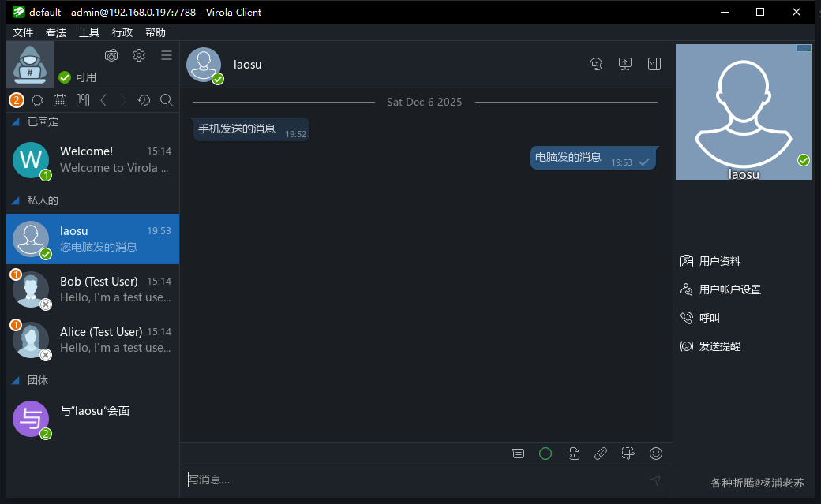Open the task board icon in sidebar toolbar
Image resolution: width=821 pixels, height=504 pixels.
[83, 100]
